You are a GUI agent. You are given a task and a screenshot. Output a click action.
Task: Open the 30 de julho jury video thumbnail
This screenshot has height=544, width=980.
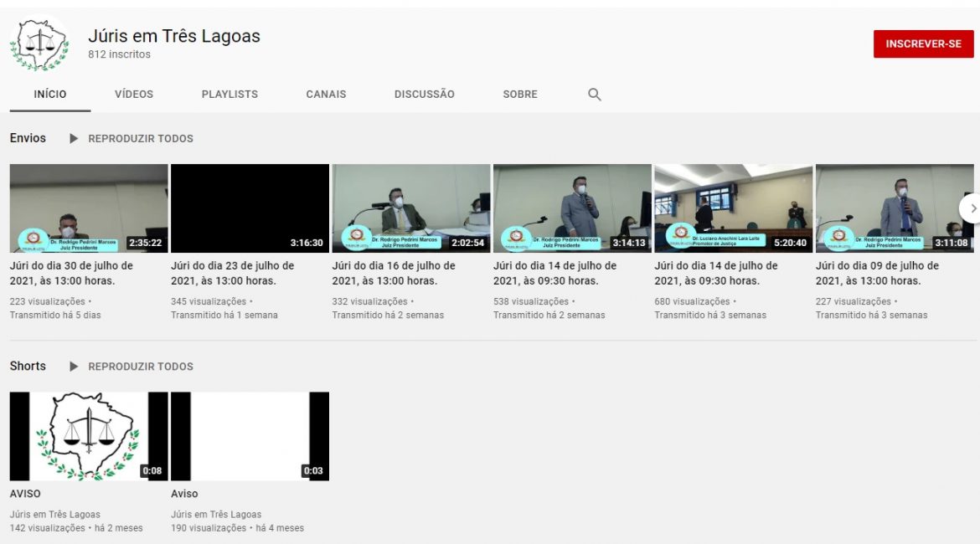click(x=89, y=208)
